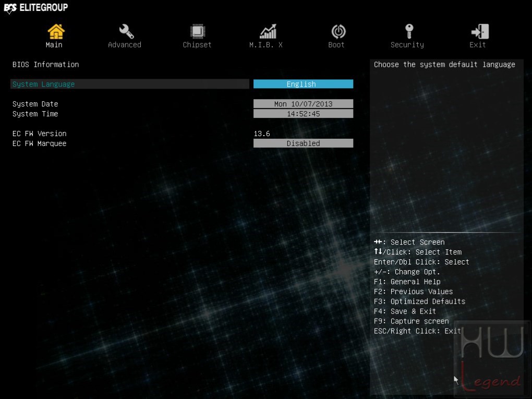Switch to the Boot tab label
Image resolution: width=532 pixels, height=399 pixels.
coord(336,45)
